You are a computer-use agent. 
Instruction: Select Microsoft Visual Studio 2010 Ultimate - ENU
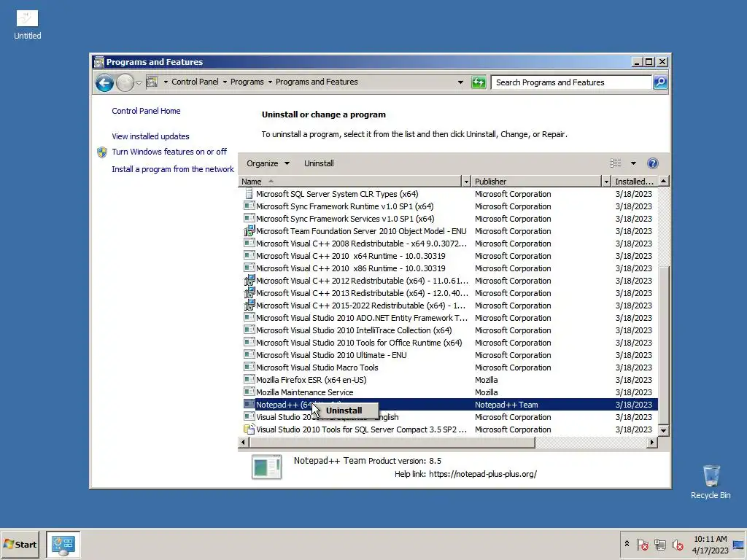point(448,355)
